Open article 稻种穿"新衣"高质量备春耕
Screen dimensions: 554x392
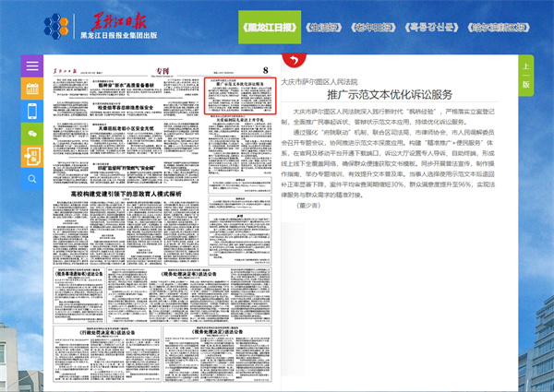point(126,85)
